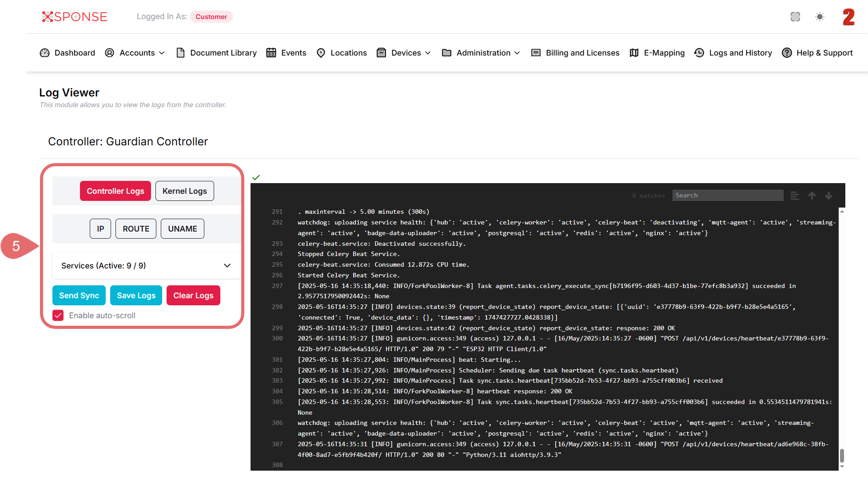
Task: Expand the Services (Active: 9 / 9) dropdown
Action: tap(146, 266)
